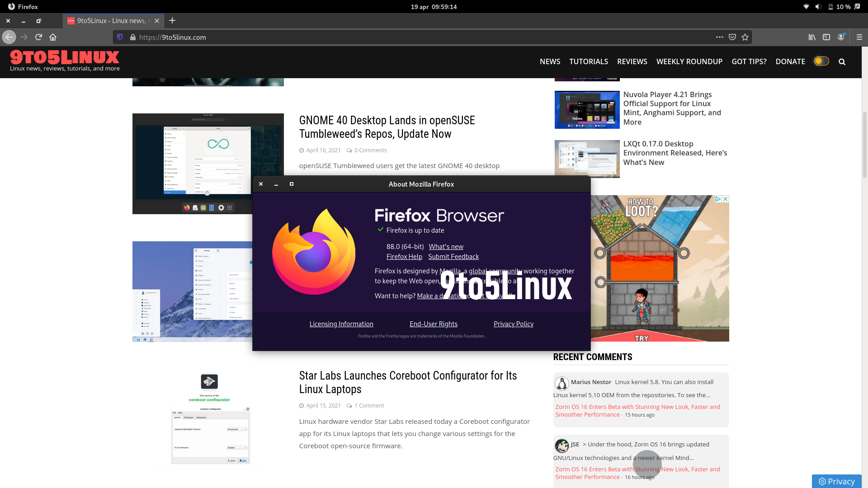
Task: Mute volume via the speaker icon
Action: click(819, 6)
